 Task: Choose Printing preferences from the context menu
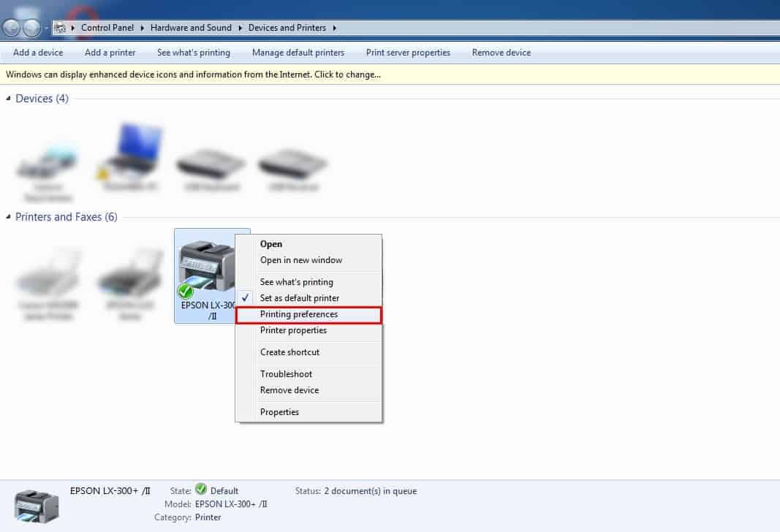(x=299, y=314)
